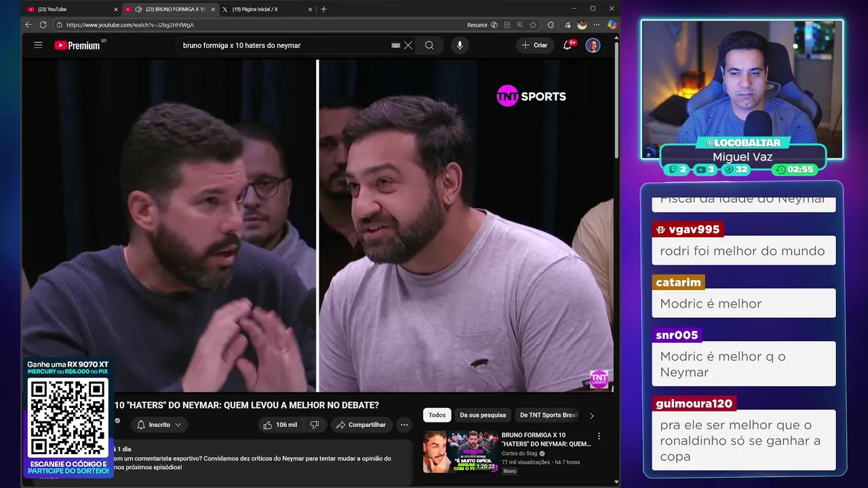Close the Página Inicial / X tab
This screenshot has height=488, width=868.
[311, 9]
